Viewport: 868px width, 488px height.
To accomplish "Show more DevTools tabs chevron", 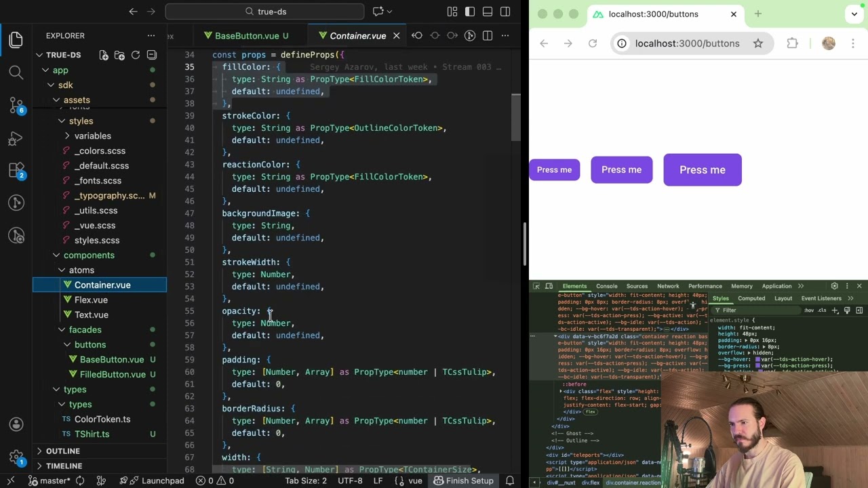I will coord(801,286).
